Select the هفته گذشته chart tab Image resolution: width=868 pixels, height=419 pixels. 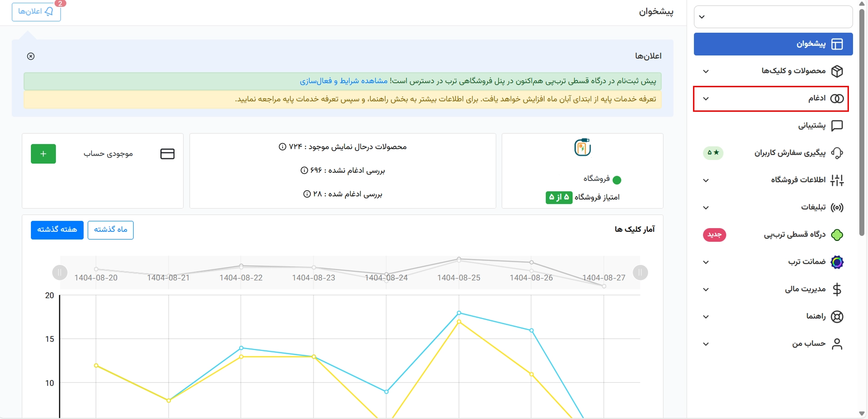[57, 230]
